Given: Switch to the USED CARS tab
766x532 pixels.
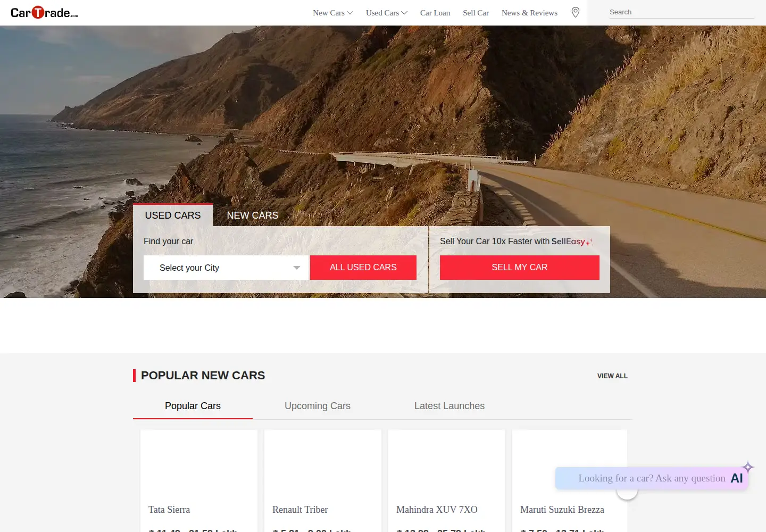Looking at the screenshot, I should pos(173,215).
